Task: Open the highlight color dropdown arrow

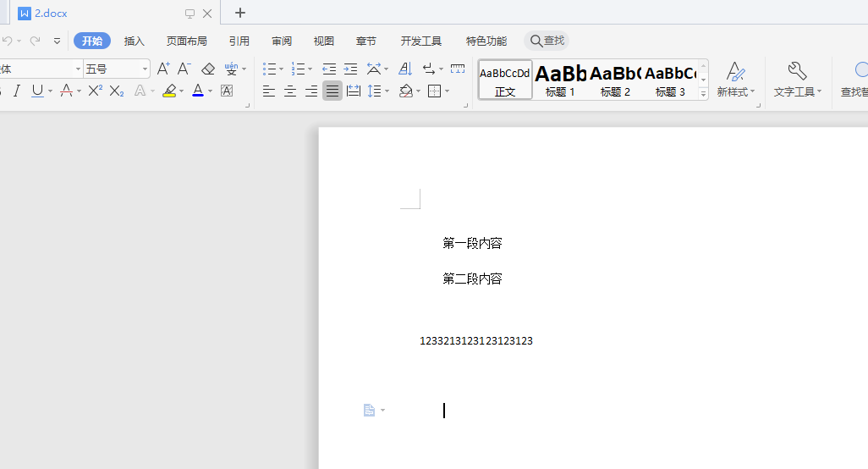Action: 182,91
